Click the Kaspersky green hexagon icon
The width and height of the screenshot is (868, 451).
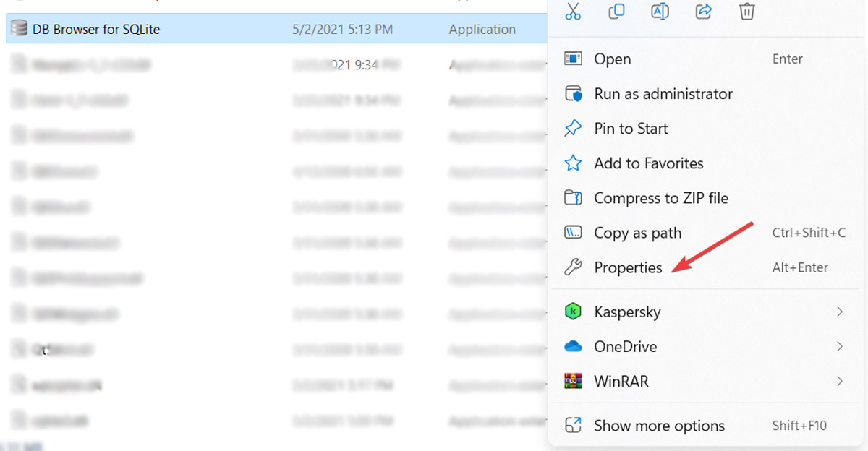(574, 312)
